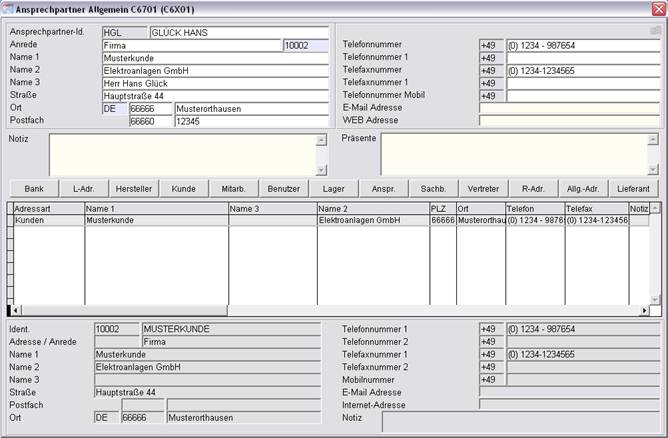Select the Kunde button
Screen dimensions: 668x438
click(183, 188)
